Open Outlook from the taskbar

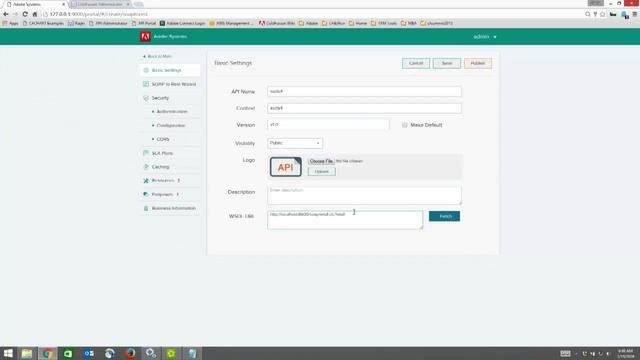[x=89, y=353]
